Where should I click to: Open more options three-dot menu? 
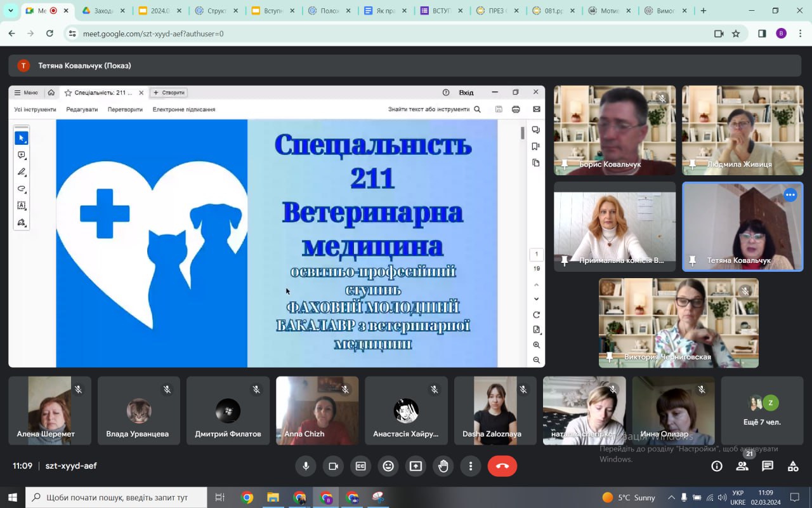coord(470,466)
